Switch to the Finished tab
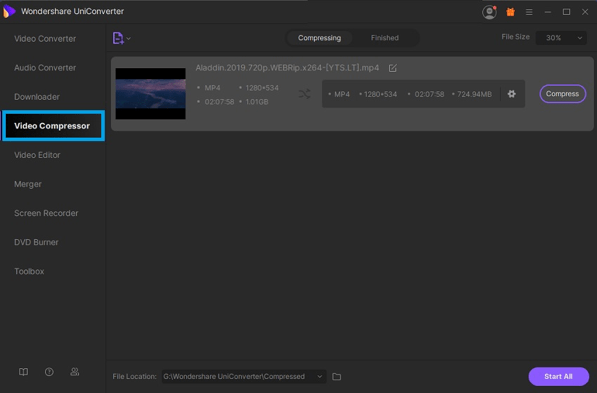597x393 pixels. click(x=385, y=38)
